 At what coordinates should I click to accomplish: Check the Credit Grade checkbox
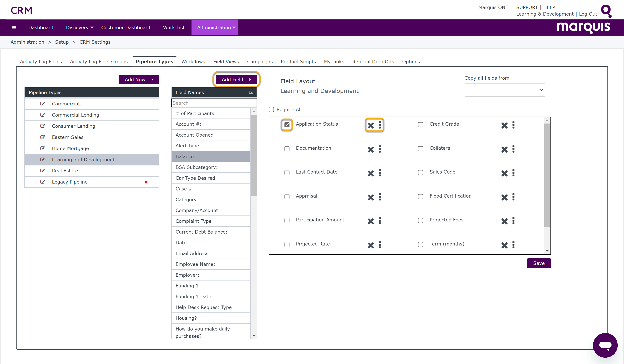(420, 124)
